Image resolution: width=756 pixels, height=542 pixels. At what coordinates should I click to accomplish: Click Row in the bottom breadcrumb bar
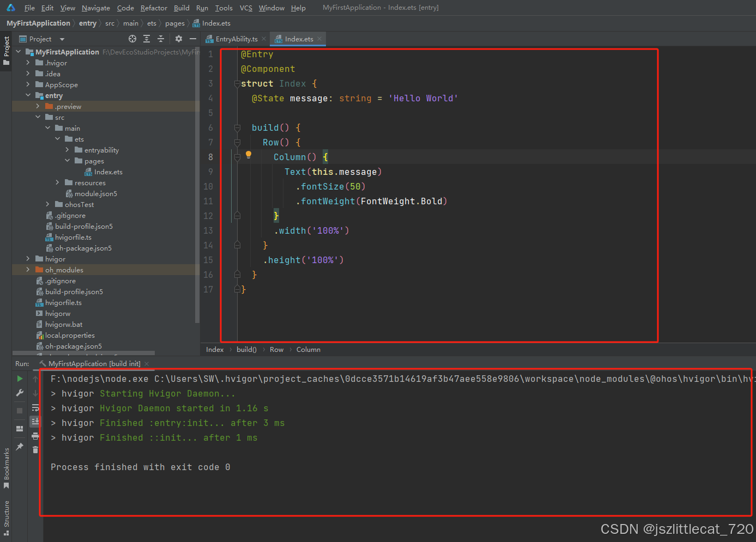click(276, 350)
